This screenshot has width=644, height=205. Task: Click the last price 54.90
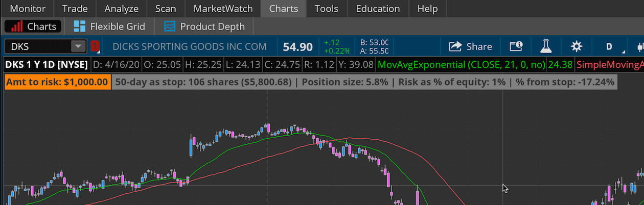click(x=298, y=47)
